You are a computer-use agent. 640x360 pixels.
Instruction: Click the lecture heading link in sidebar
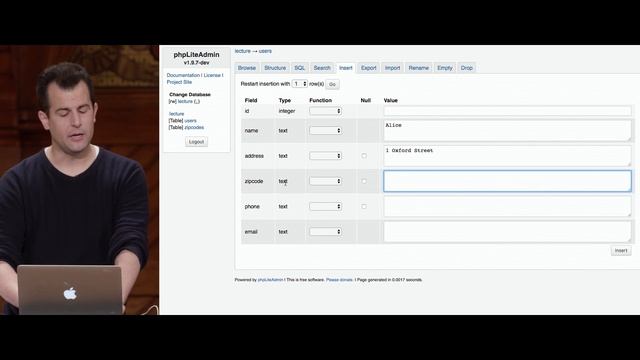(176, 114)
